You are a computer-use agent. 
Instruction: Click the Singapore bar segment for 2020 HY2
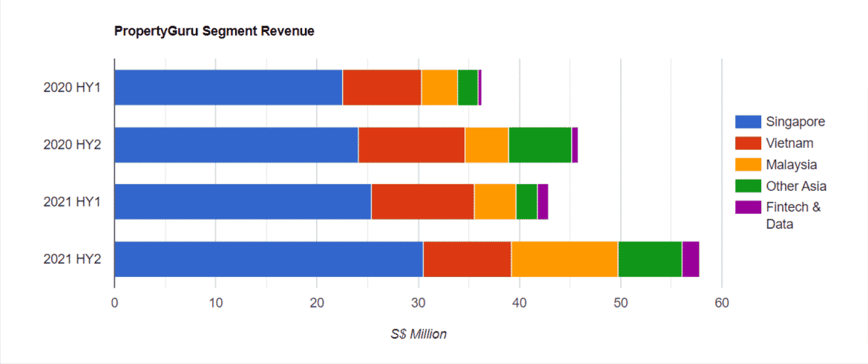(x=237, y=145)
